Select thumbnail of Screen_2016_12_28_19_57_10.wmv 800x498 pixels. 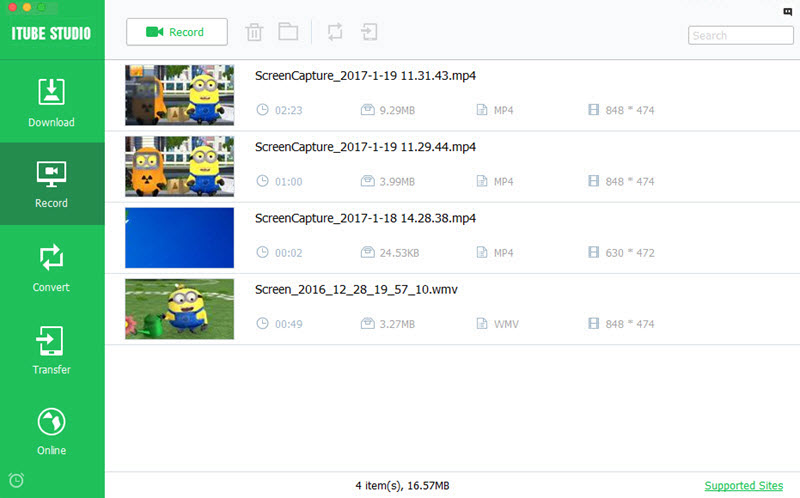click(180, 309)
